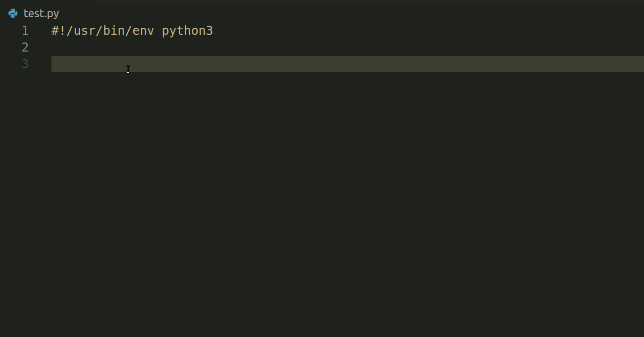Image resolution: width=644 pixels, height=337 pixels.
Task: Click the far right end of highlighted line 3
Action: coord(639,64)
